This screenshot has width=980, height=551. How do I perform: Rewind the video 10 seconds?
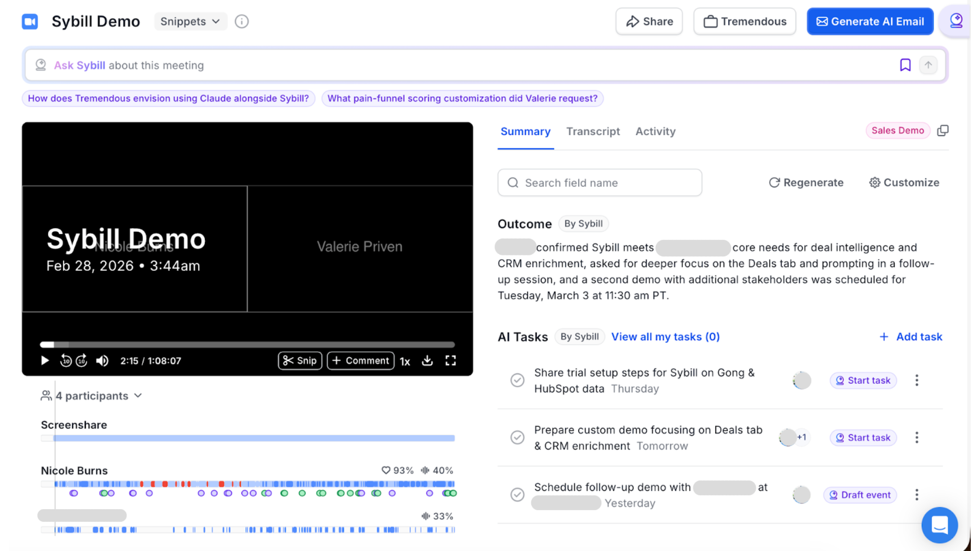pyautogui.click(x=66, y=361)
